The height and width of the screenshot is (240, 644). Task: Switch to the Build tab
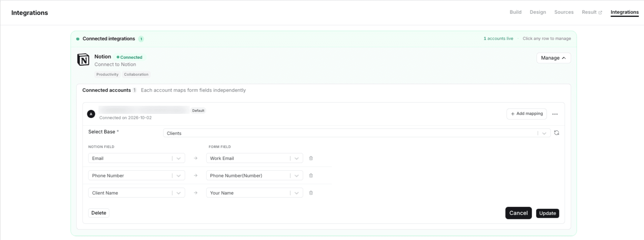click(x=515, y=12)
